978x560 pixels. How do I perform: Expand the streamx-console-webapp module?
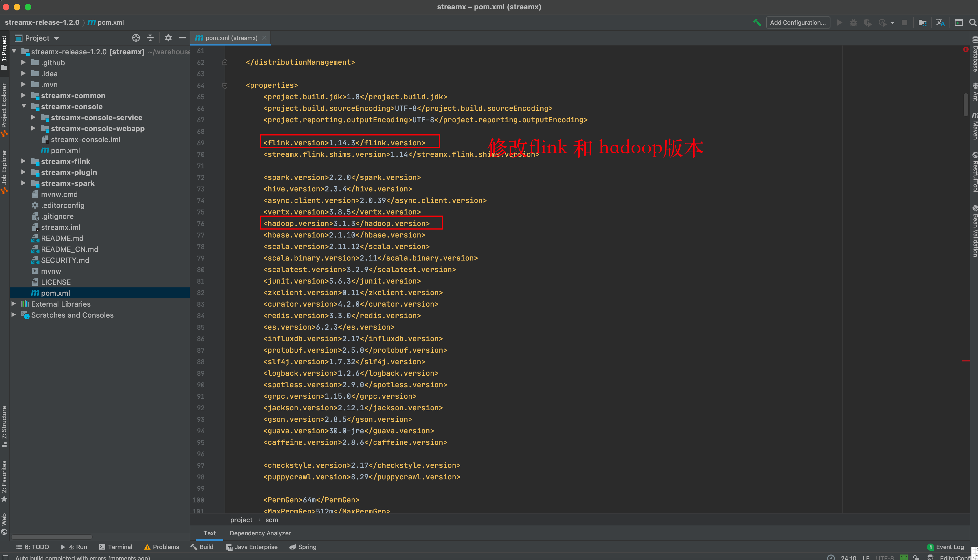[33, 128]
